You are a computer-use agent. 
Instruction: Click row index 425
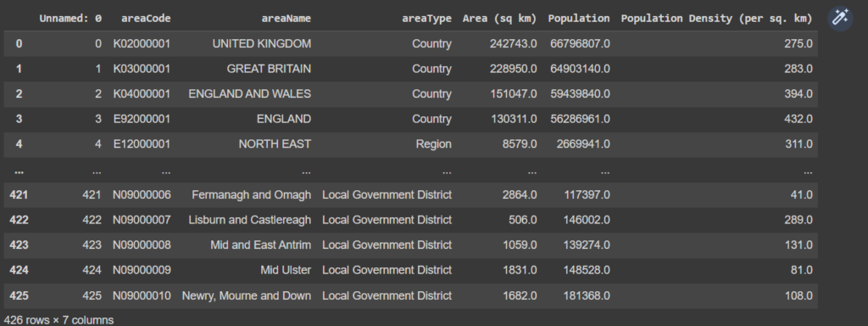[x=19, y=295]
